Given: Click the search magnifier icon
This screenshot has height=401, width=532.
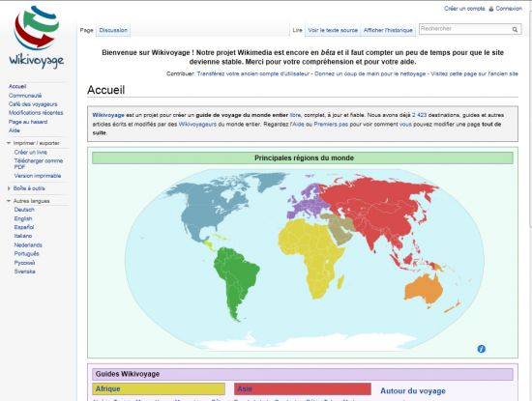Looking at the screenshot, I should tap(515, 30).
